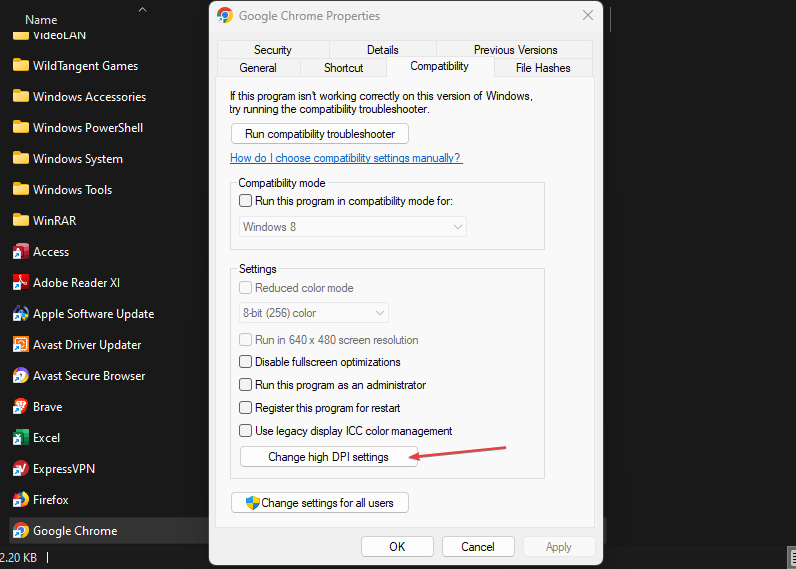Select the Avast Driver Updater icon
796x569 pixels.
(20, 345)
